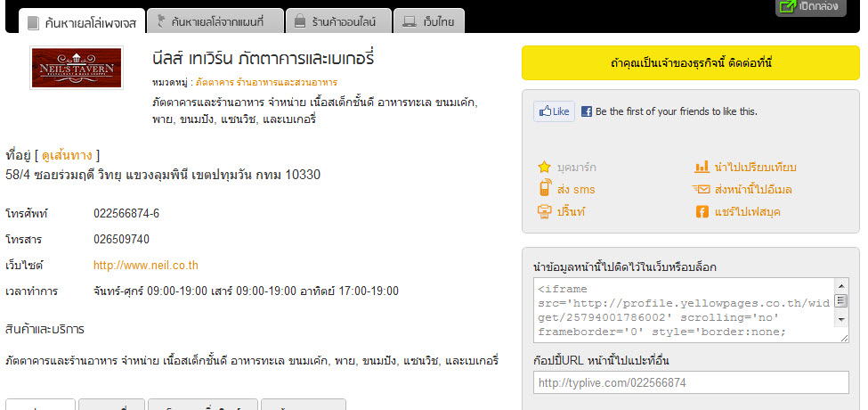This screenshot has width=868, height=410.
Task: Click the printer icon
Action: 545,211
